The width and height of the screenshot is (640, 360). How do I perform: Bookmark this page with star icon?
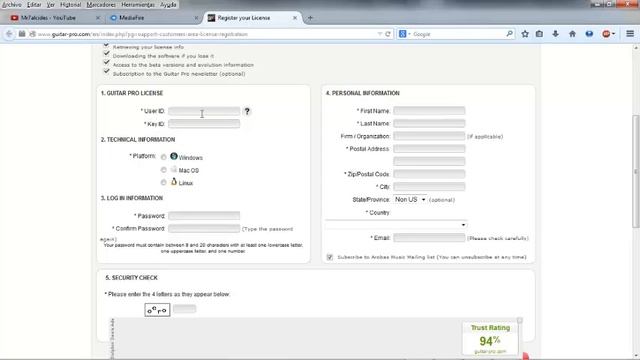coord(525,34)
